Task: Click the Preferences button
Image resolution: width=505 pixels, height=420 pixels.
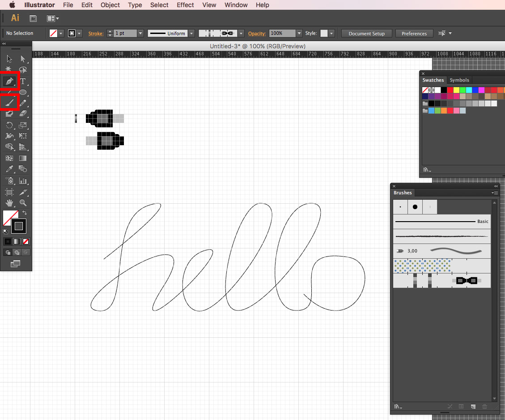Action: [414, 34]
